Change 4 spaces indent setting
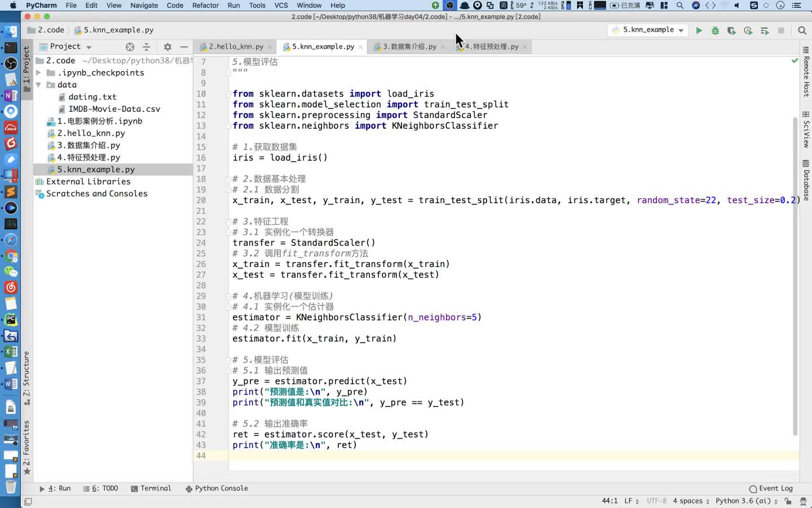The width and height of the screenshot is (812, 508). (x=691, y=501)
